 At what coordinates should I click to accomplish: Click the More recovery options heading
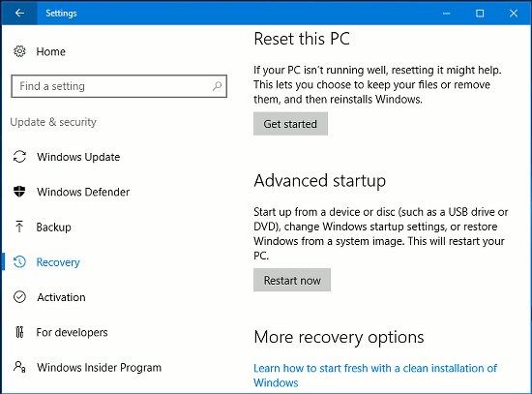click(339, 337)
